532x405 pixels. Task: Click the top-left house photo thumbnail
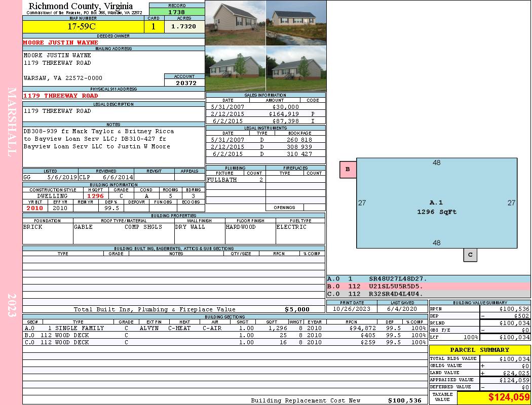(x=235, y=23)
